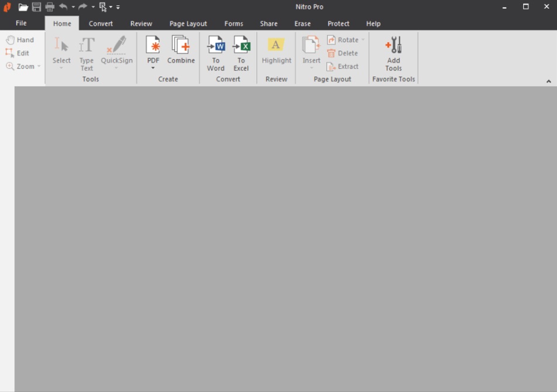
Task: Switch to the Protect tab
Action: (338, 24)
